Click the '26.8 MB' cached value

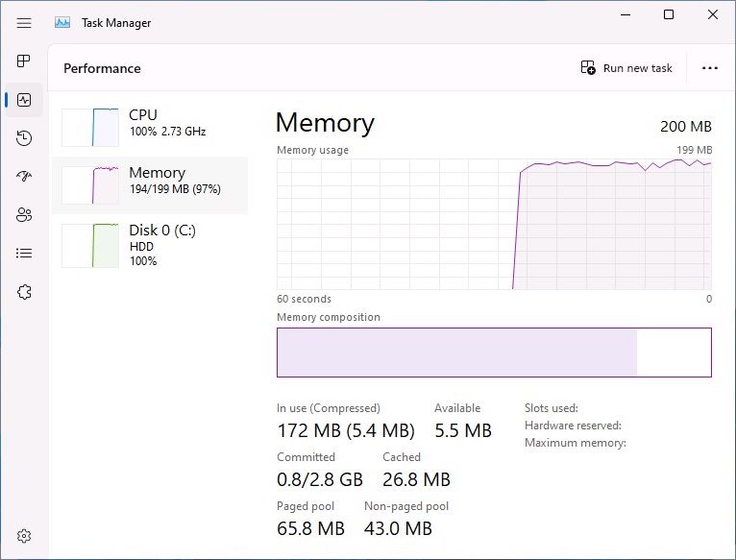[416, 479]
